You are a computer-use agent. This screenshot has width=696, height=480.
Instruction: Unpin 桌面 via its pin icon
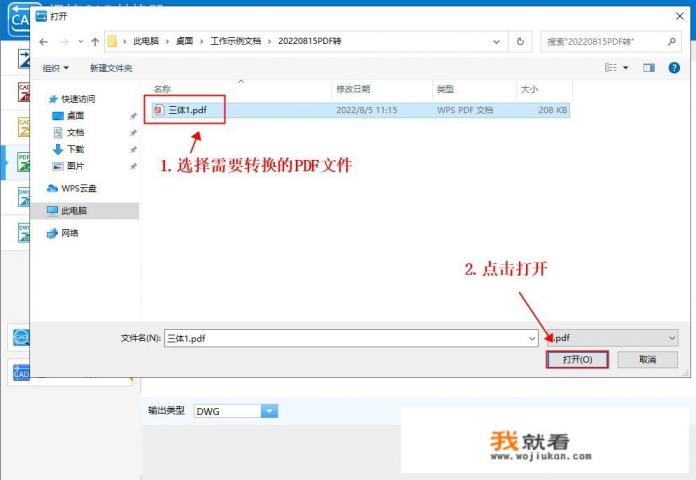[133, 116]
